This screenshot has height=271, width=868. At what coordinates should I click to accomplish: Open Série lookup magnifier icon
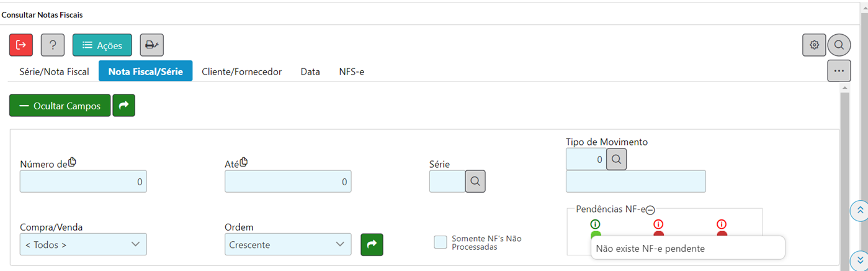[x=475, y=181]
